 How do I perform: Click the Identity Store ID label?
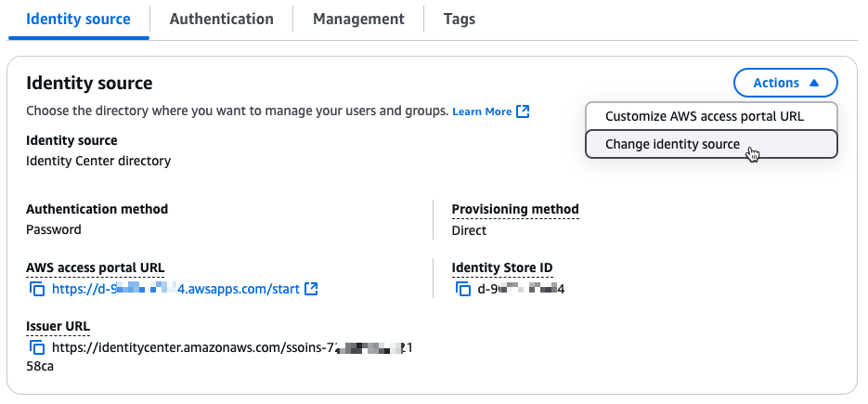click(x=501, y=268)
